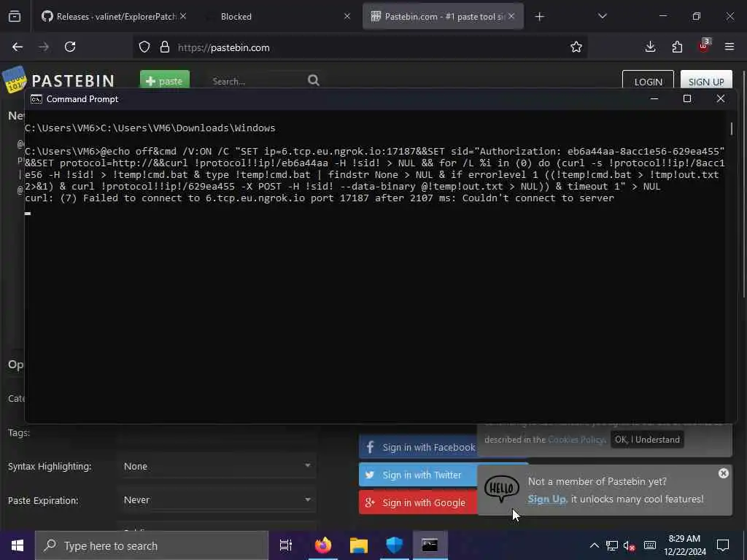Open Task View from the taskbar
The height and width of the screenshot is (560, 747).
click(286, 545)
